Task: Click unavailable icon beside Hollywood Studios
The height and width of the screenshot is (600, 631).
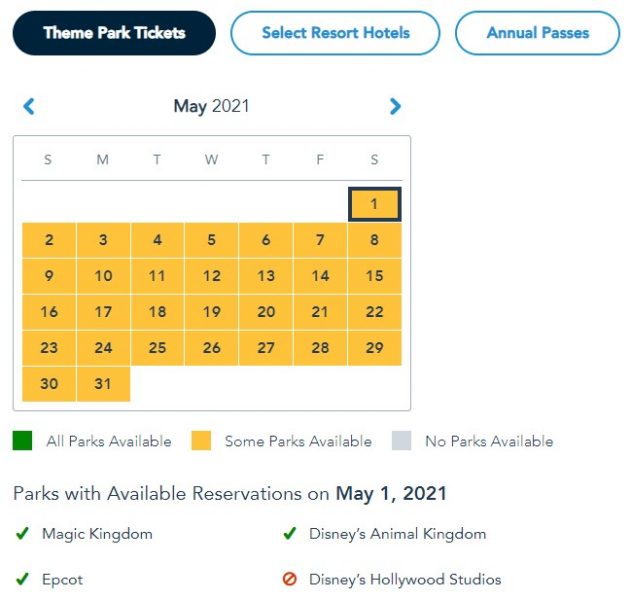Action: (x=289, y=579)
